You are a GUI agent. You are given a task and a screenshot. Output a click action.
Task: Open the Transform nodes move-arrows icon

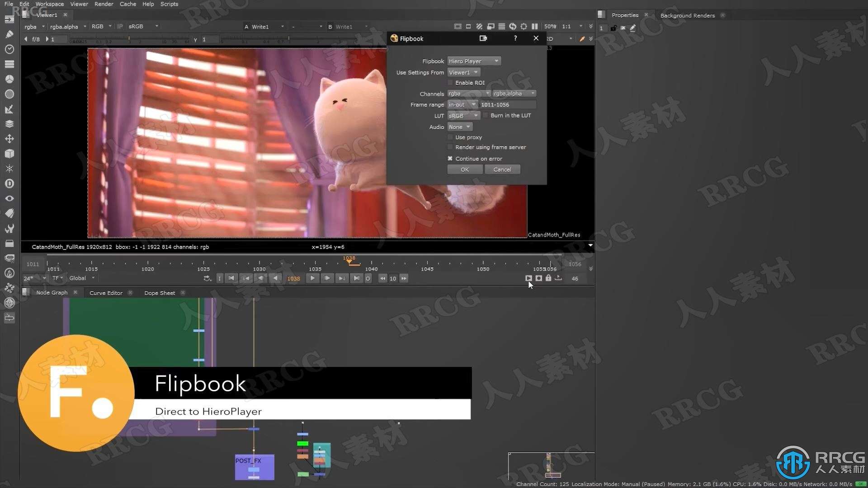(9, 139)
